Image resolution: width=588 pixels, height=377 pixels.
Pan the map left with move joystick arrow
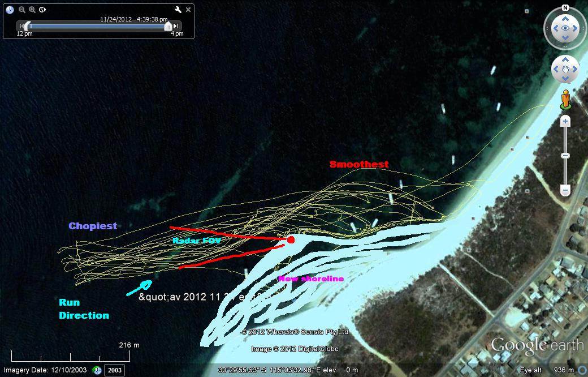(555, 70)
